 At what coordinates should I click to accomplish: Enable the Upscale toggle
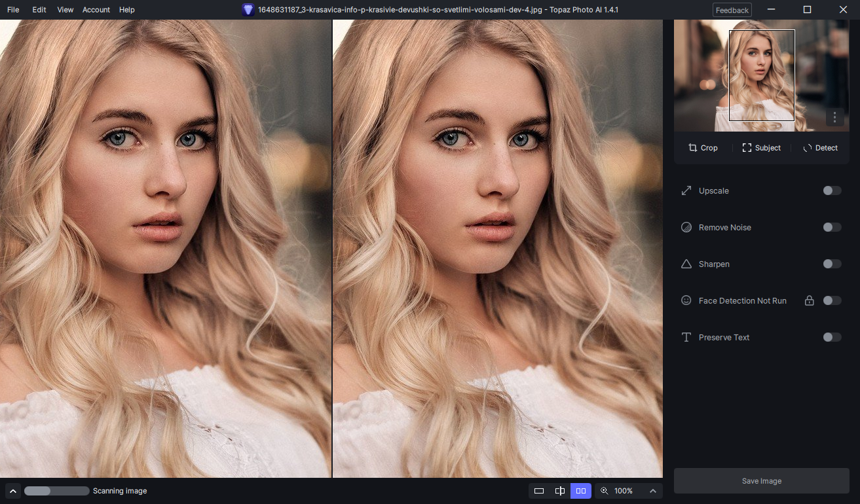[x=832, y=190]
